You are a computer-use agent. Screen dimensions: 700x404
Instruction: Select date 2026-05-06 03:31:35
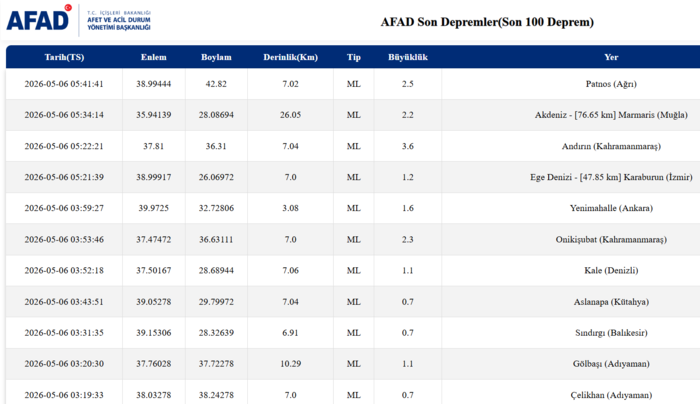[x=64, y=333]
